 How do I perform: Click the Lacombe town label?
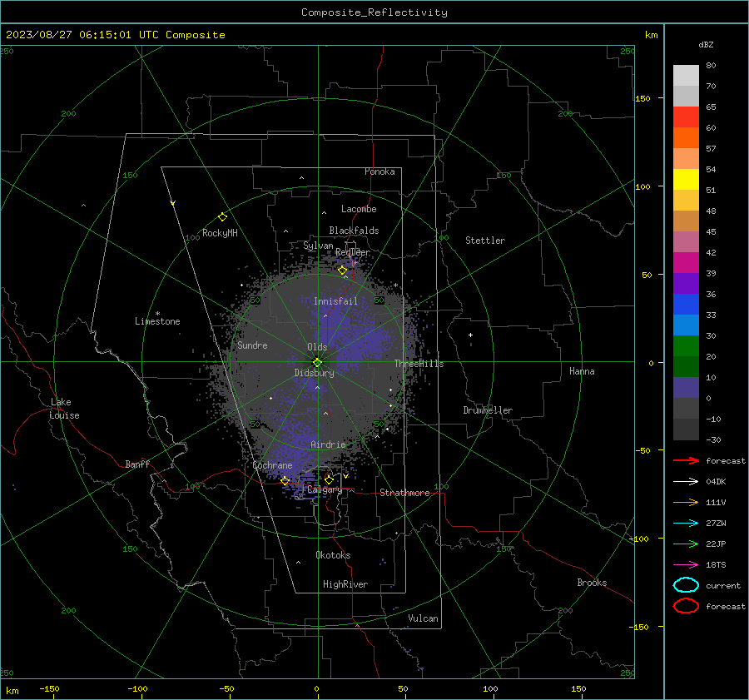coord(359,209)
